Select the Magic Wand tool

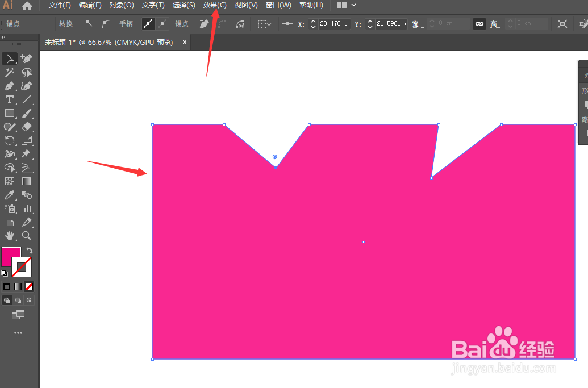point(10,72)
